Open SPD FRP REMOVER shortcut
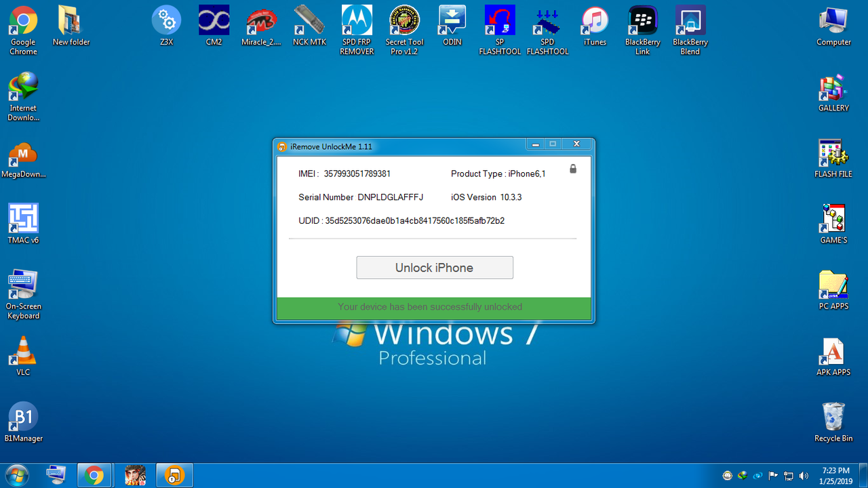868x488 pixels. (357, 30)
